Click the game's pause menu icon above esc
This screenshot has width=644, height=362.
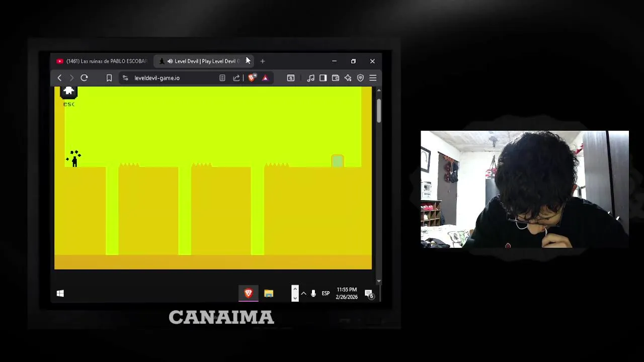click(69, 92)
